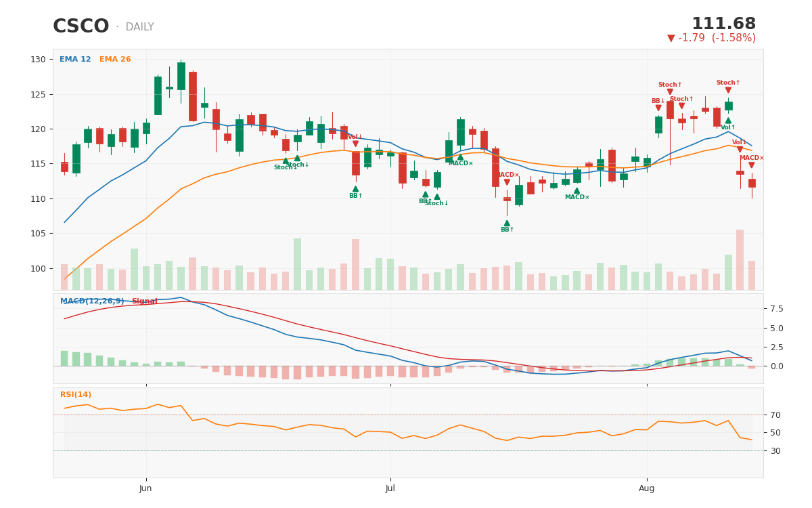Click the green Vol↑ triangle marker

(x=728, y=121)
